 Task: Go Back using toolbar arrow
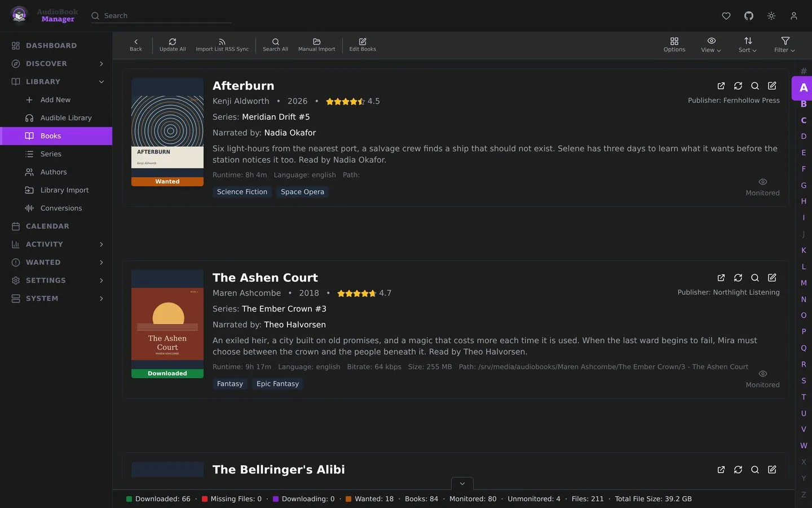pyautogui.click(x=136, y=45)
